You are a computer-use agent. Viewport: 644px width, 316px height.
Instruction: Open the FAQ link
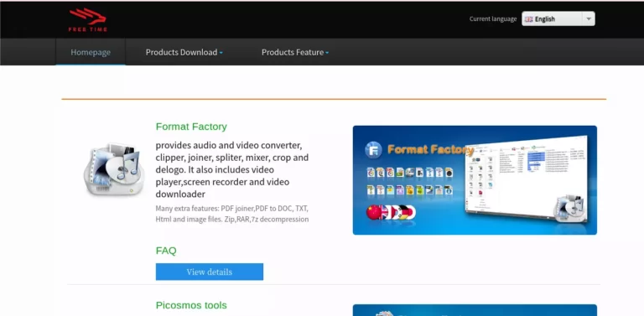pyautogui.click(x=166, y=251)
